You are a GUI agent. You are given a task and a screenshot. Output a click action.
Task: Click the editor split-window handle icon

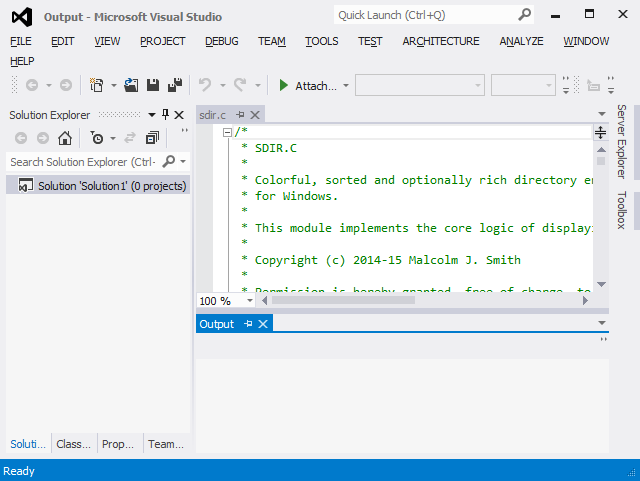[x=600, y=132]
